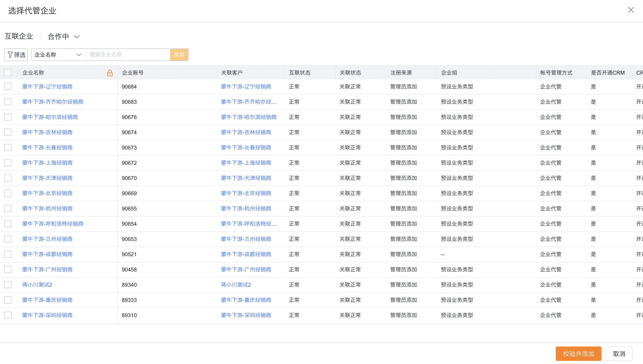643x364 pixels.
Task: Open 蒋小川测试2 enterprise name link
Action: coord(37,285)
